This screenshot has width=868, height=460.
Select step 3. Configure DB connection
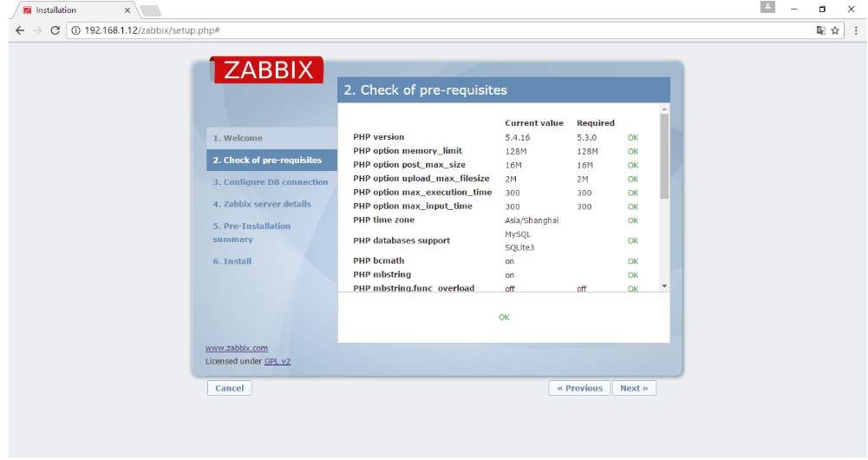pyautogui.click(x=271, y=181)
